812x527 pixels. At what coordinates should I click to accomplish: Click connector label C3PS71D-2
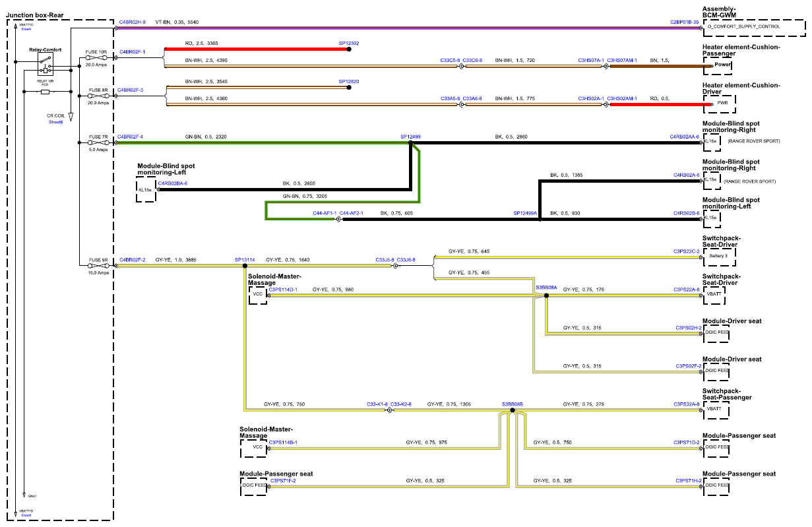686,442
